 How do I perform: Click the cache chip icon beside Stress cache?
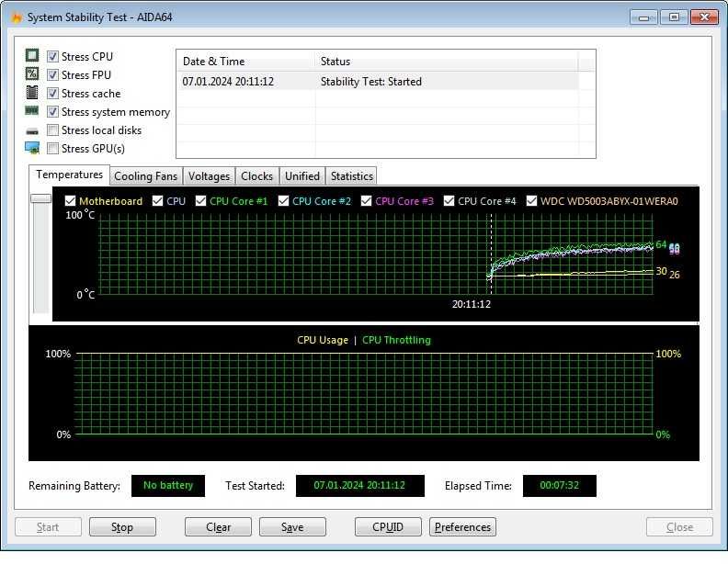click(32, 92)
